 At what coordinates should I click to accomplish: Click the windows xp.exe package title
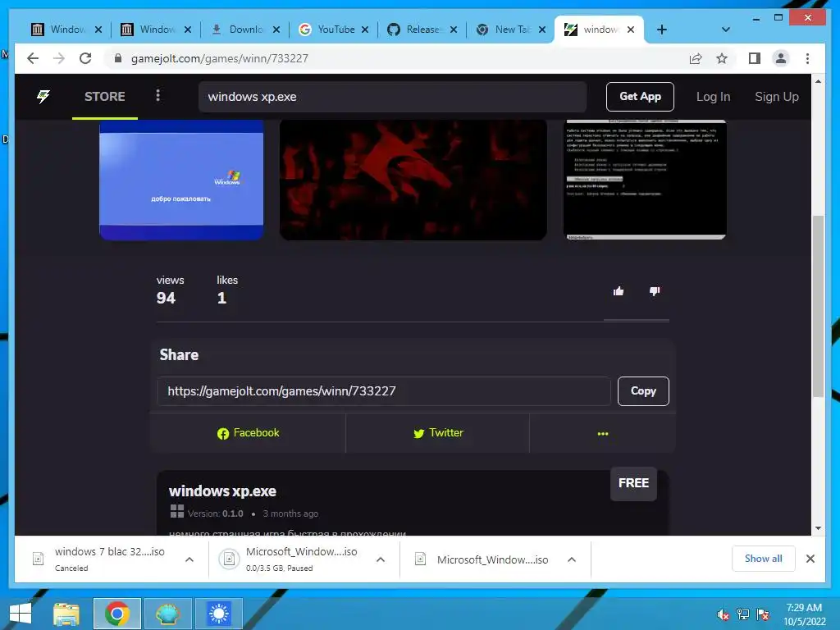tap(222, 491)
